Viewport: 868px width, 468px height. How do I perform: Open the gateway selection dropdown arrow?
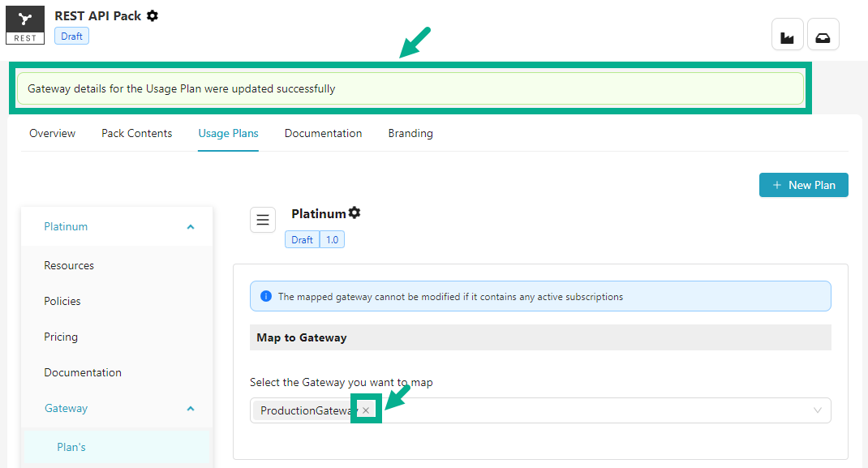click(x=818, y=410)
